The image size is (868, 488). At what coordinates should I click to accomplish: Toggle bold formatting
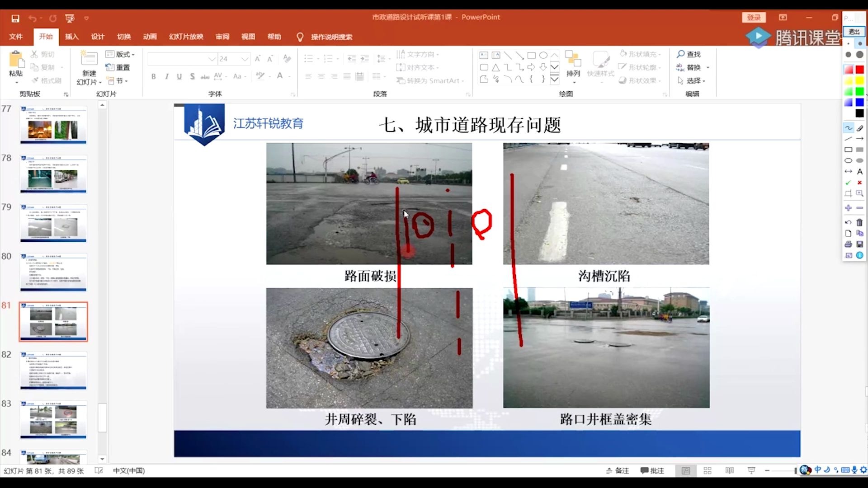point(153,76)
